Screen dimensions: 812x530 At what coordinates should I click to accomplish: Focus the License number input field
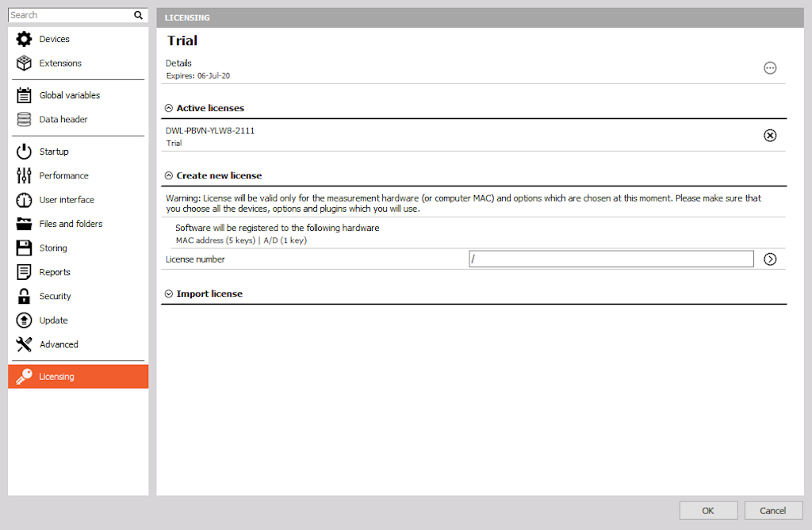[611, 259]
